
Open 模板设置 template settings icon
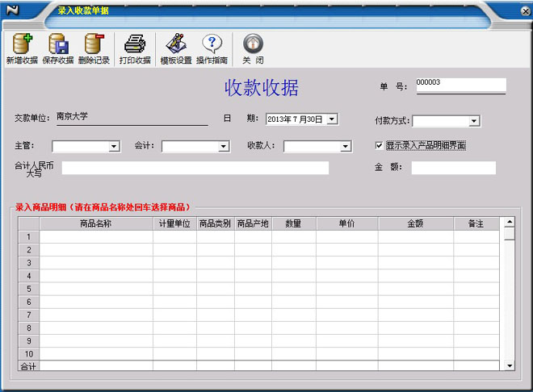pyautogui.click(x=175, y=44)
